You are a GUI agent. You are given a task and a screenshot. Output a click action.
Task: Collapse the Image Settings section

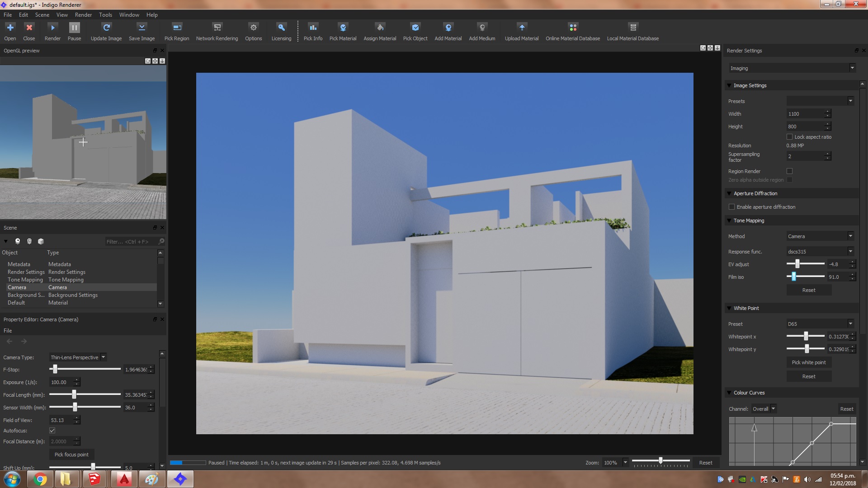tap(729, 85)
